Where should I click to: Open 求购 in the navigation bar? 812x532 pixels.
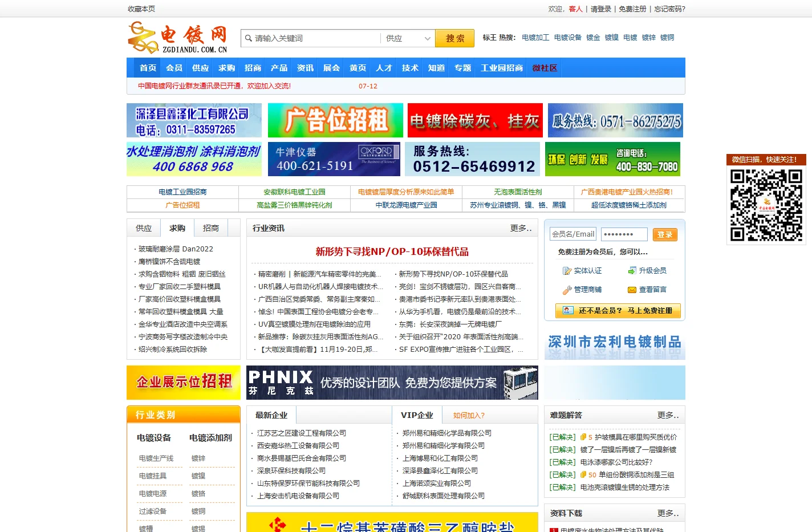tap(226, 68)
